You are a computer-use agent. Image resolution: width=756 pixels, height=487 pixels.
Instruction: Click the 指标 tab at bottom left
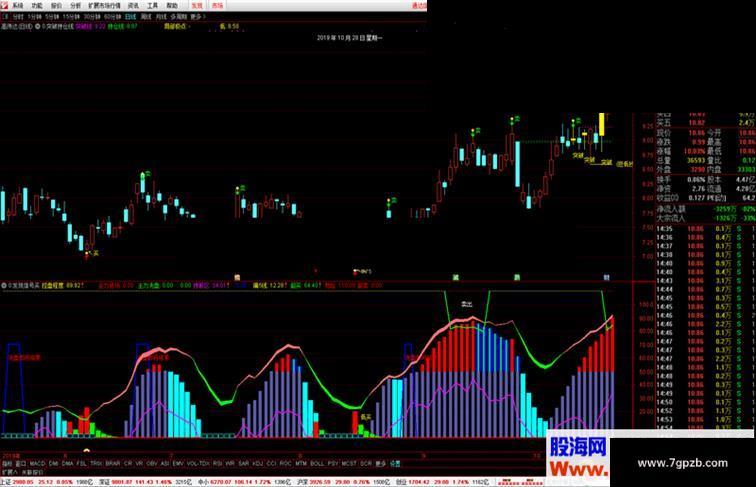[x=7, y=463]
